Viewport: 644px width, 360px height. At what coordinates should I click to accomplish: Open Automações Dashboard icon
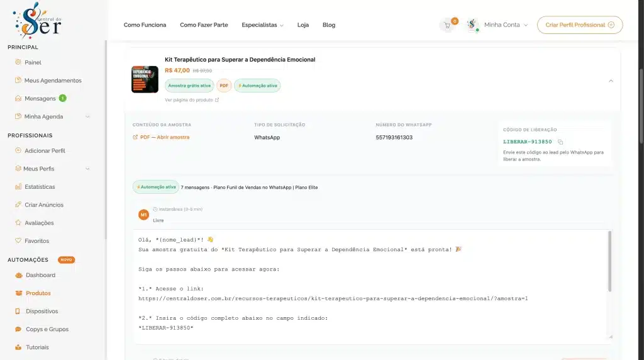click(x=18, y=275)
